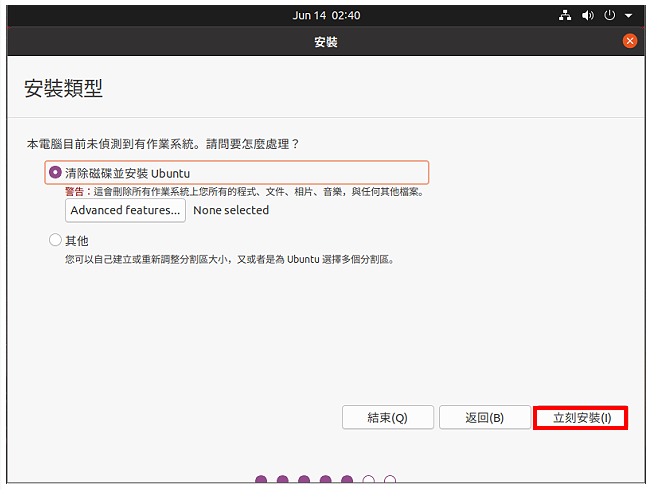This screenshot has height=490, width=651.
Task: Click the 安裝類型 heading
Action: 63,88
